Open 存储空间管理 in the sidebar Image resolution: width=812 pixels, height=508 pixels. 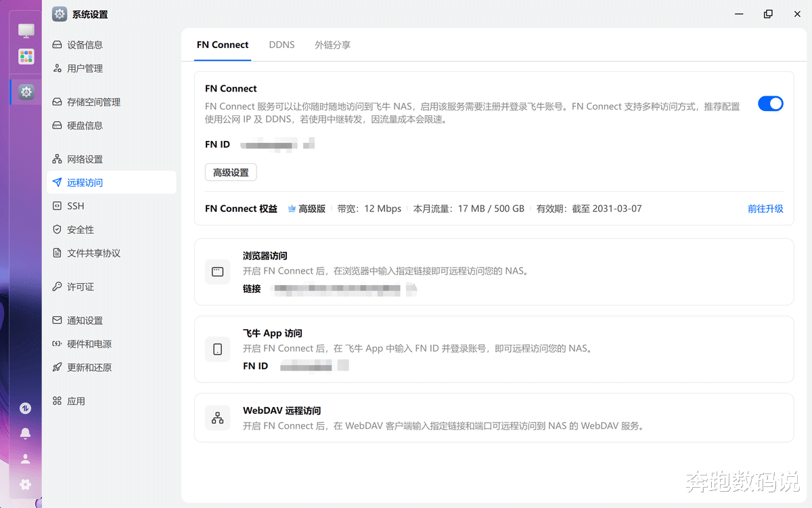pyautogui.click(x=112, y=102)
